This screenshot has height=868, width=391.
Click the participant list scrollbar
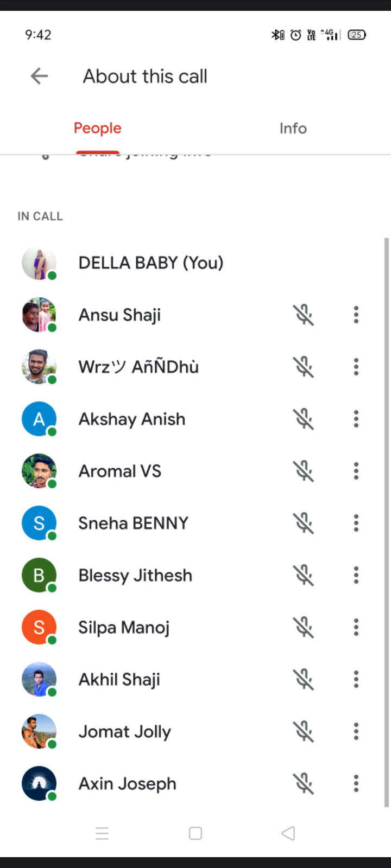[x=386, y=521]
